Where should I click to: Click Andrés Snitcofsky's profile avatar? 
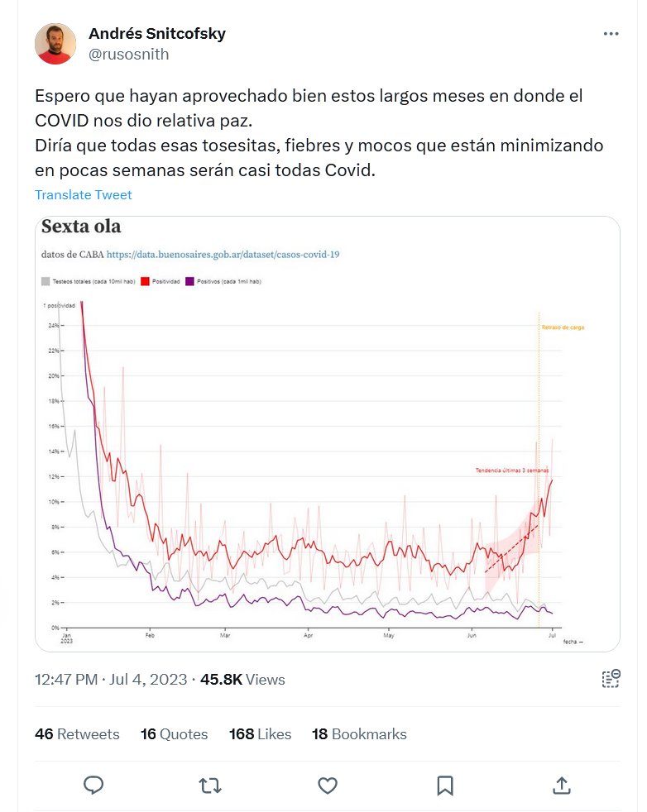pos(55,44)
